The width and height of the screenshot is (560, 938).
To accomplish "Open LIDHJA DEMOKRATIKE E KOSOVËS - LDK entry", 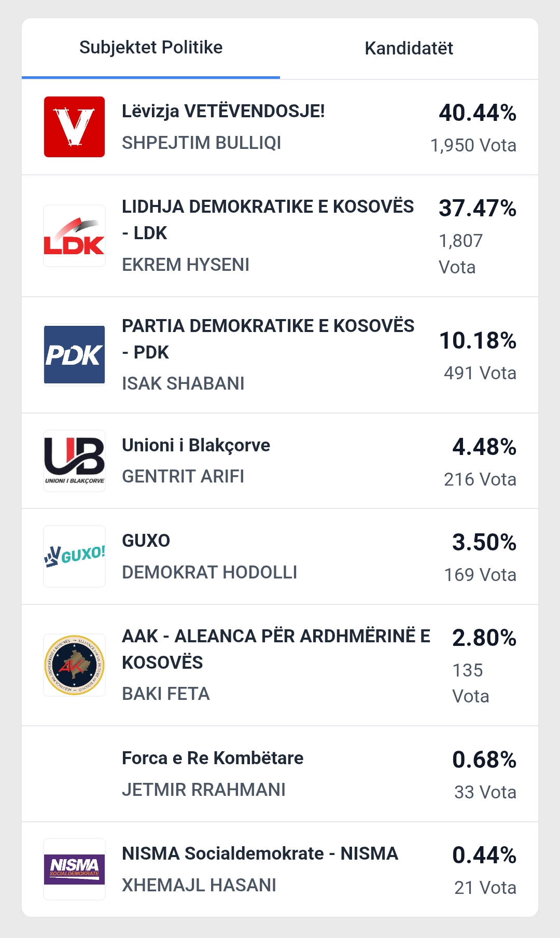I will 268,219.
